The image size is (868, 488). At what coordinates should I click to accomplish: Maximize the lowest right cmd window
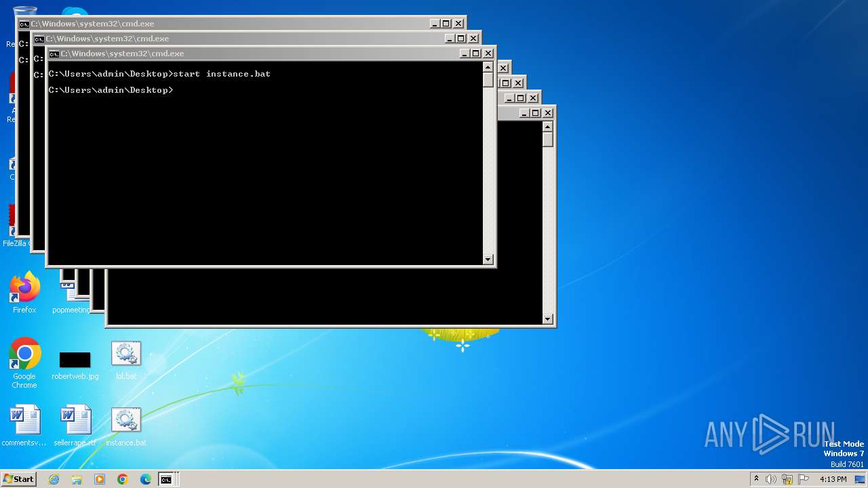pyautogui.click(x=536, y=113)
